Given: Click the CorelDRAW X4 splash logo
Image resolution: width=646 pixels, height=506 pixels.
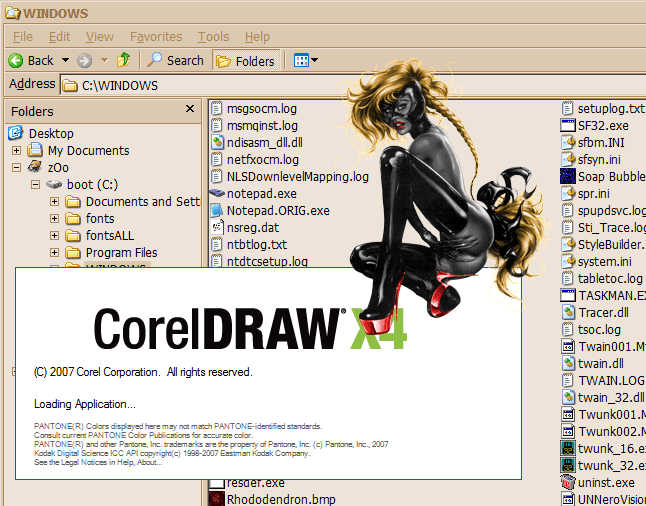Looking at the screenshot, I should pyautogui.click(x=250, y=329).
